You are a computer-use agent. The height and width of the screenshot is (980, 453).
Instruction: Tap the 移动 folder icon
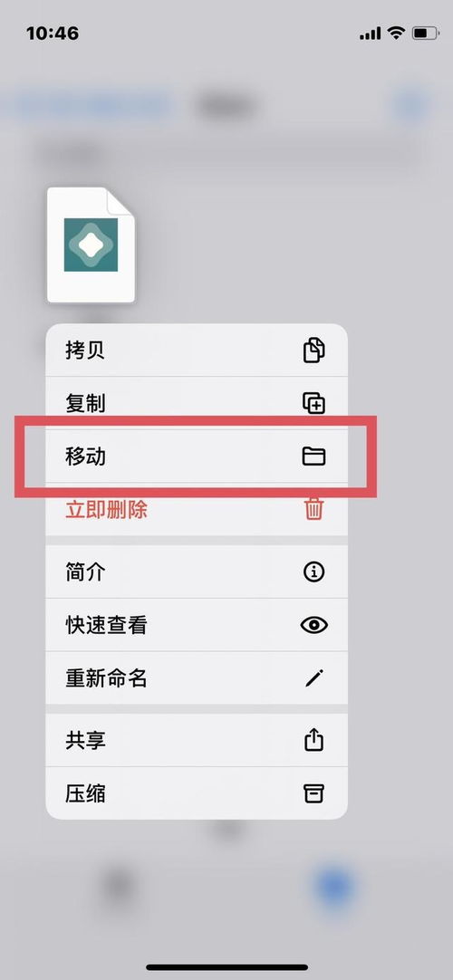(x=313, y=456)
